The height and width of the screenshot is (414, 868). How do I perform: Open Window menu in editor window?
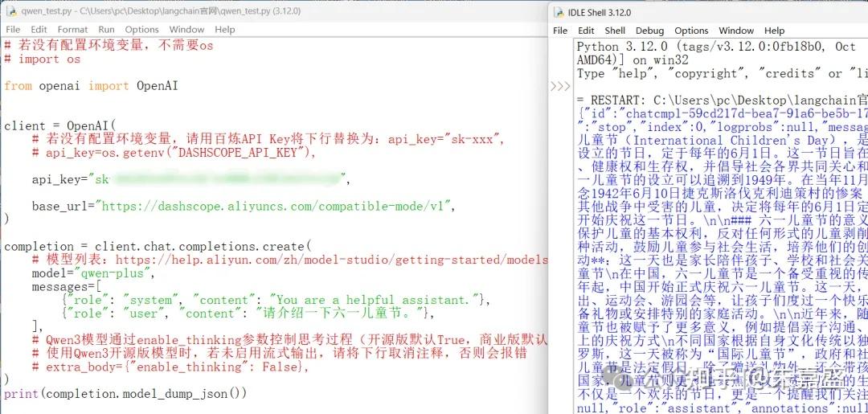[x=186, y=29]
